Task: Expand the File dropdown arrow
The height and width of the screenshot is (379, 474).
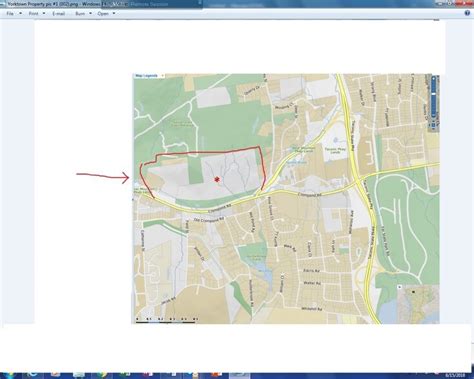Action: (x=20, y=14)
